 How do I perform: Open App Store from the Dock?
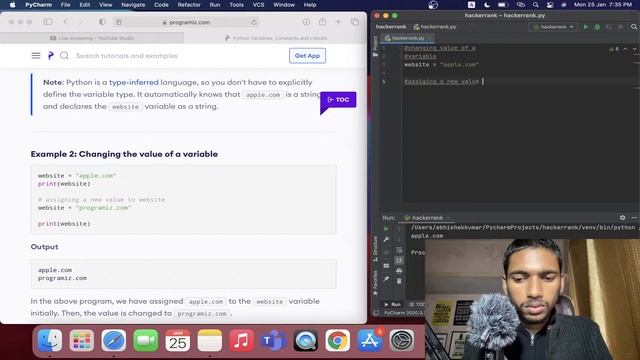pos(369,340)
